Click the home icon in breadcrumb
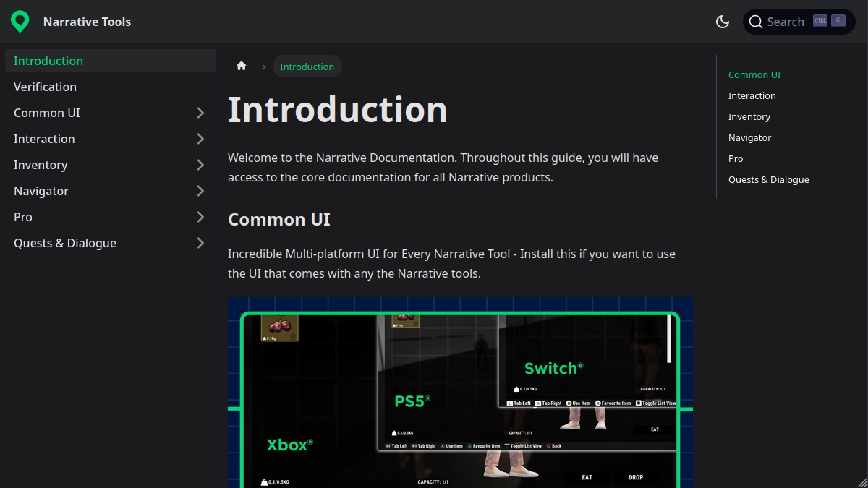This screenshot has height=488, width=868. 242,67
